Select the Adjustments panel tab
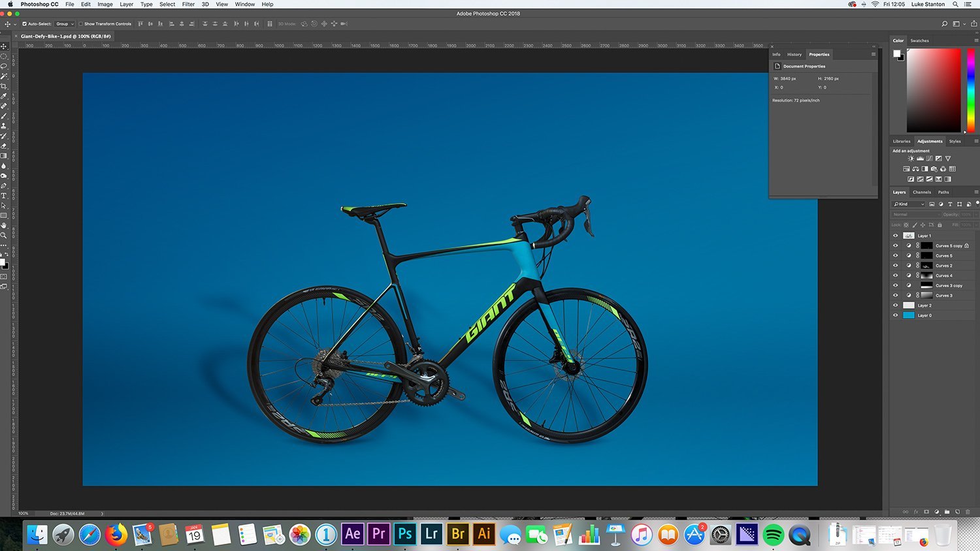 point(929,141)
